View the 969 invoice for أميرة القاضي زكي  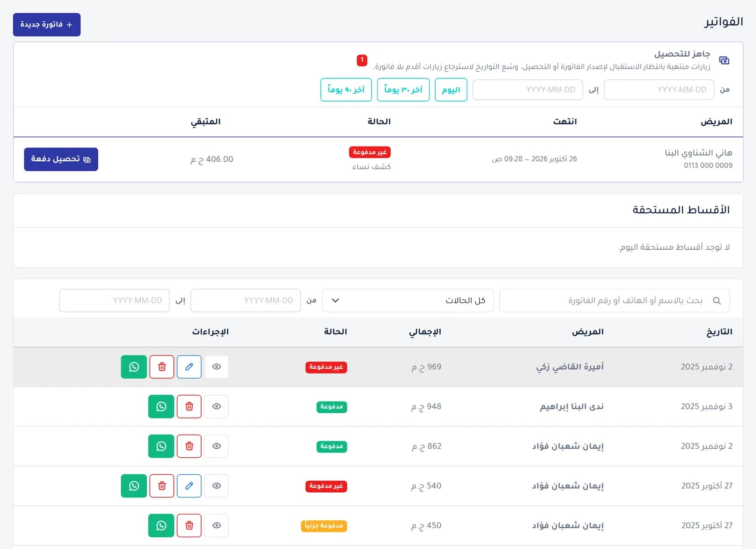216,367
